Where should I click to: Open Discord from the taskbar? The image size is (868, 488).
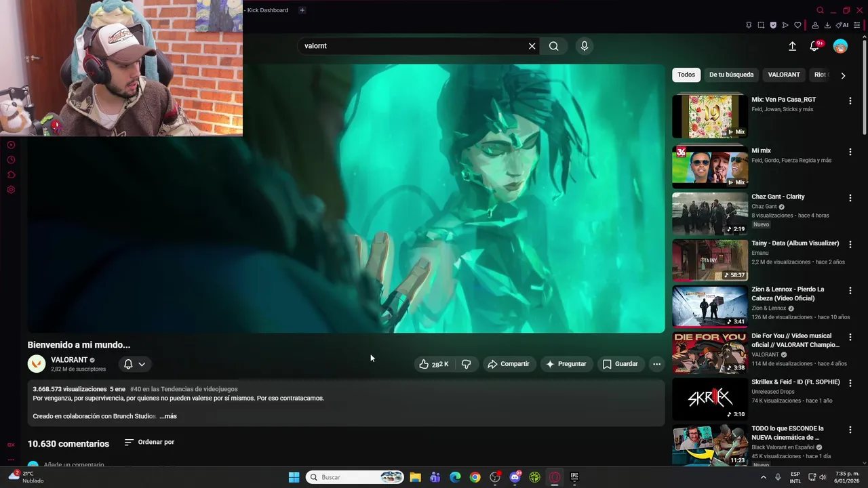515,477
